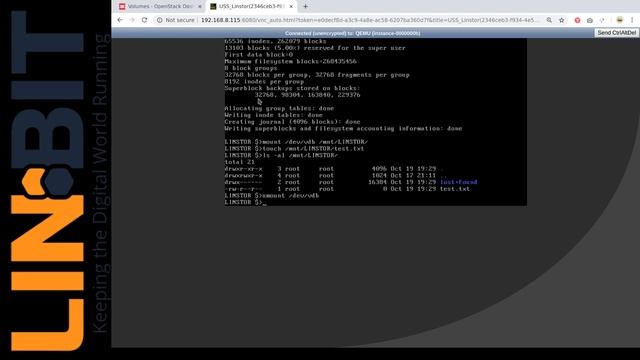Open the extension icon right of the camera

(602, 20)
